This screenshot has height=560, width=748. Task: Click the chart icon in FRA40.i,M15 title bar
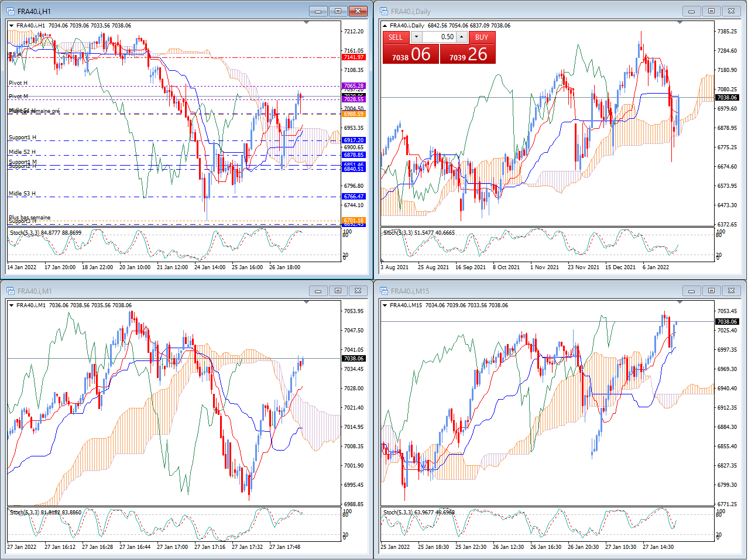coord(384,291)
